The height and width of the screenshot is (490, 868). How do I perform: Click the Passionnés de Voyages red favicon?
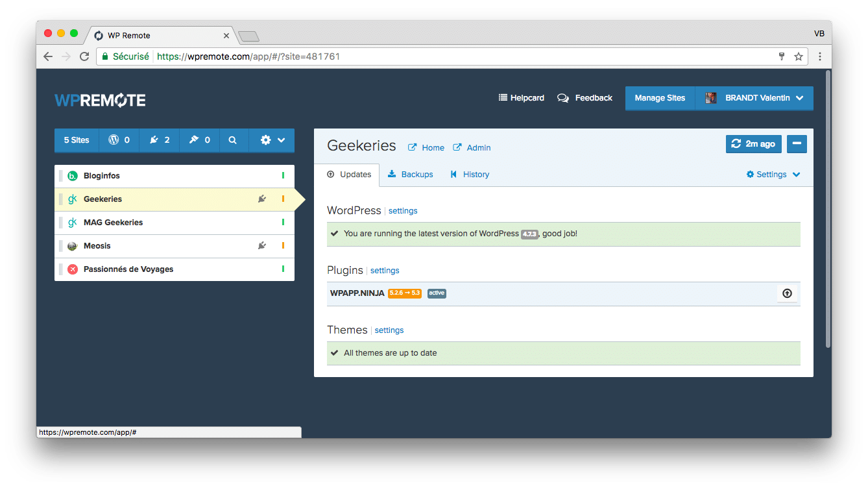coord(73,269)
